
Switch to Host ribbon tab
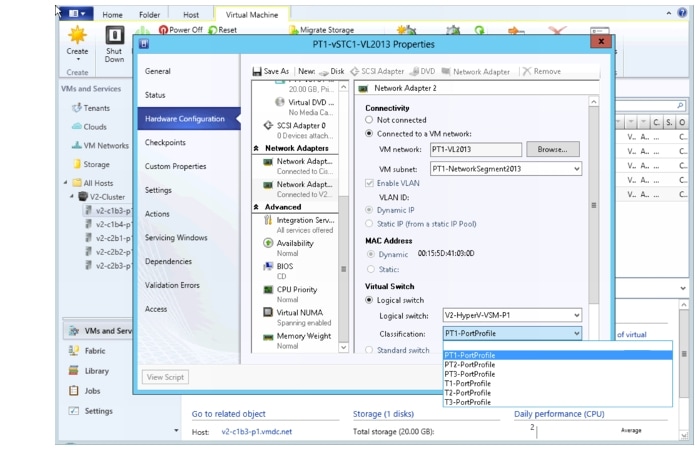pos(191,15)
